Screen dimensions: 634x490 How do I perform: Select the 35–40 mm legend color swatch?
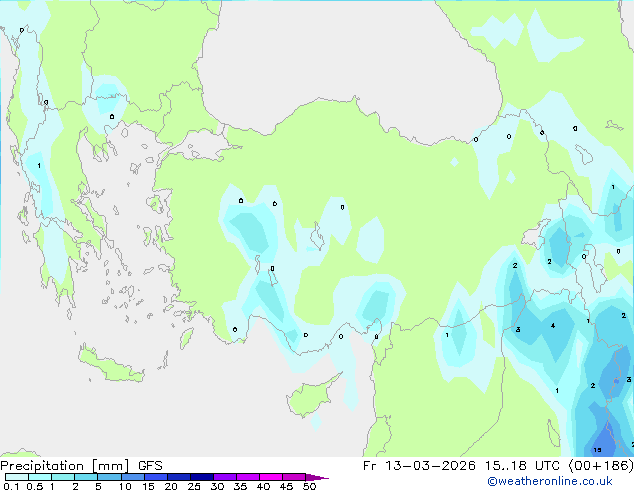(x=248, y=477)
